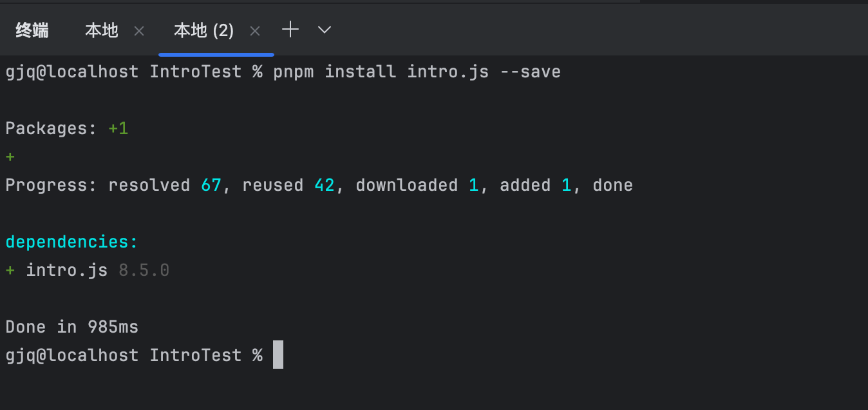Expand the terminal options chevron dropdown
This screenshot has height=410, width=868.
tap(325, 30)
